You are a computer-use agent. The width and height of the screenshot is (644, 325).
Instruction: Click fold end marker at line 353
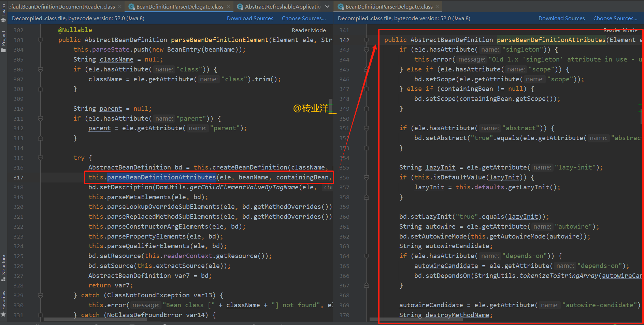367,148
